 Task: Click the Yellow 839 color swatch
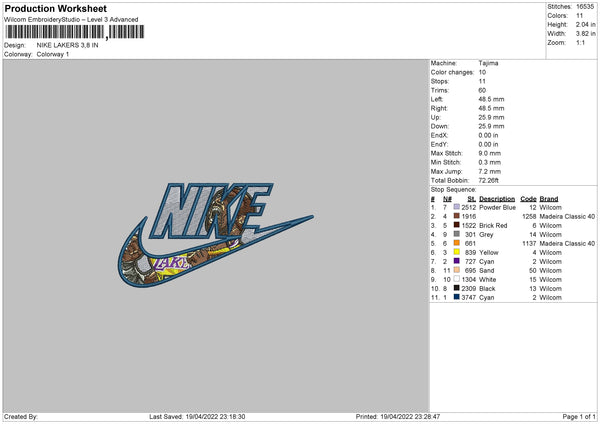[457, 252]
